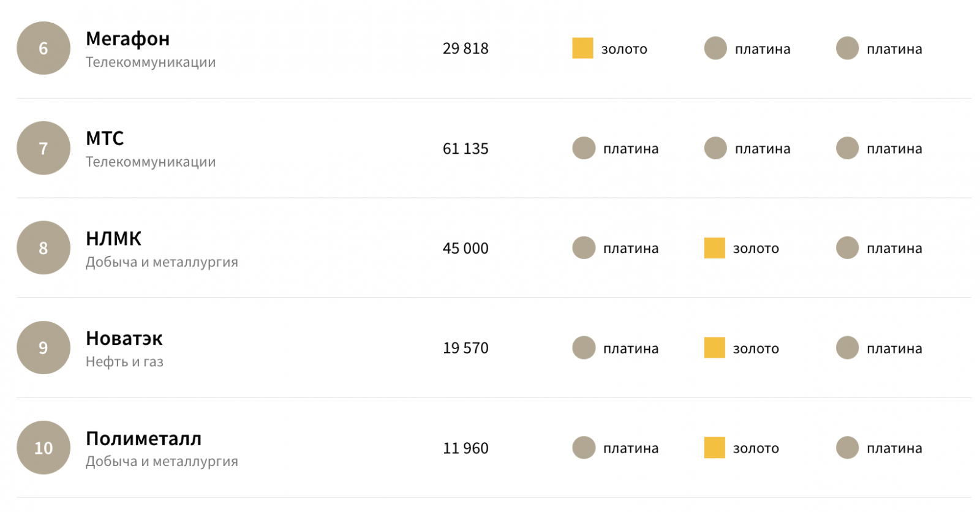Click НЛМК's yellow золото square icon
The image size is (980, 512).
(x=714, y=248)
